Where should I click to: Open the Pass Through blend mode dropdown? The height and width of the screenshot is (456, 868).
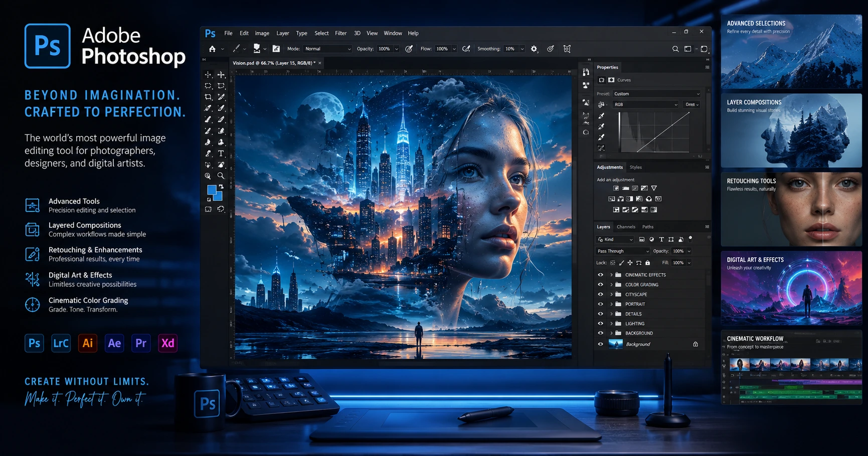point(623,251)
